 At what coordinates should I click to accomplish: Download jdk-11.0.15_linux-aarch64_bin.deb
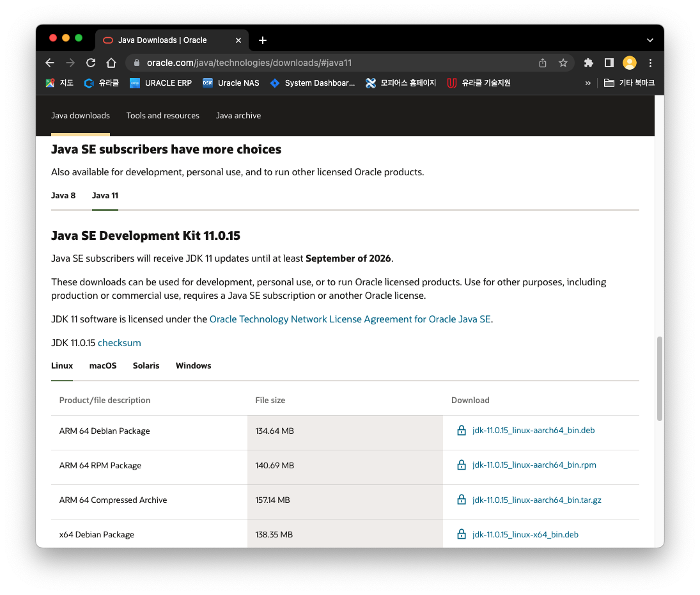tap(534, 431)
